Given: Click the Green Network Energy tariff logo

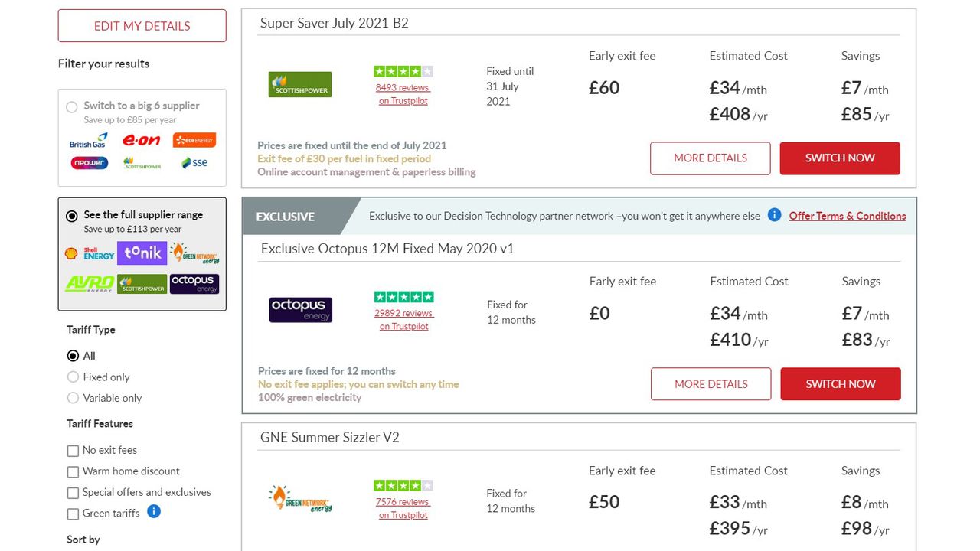Looking at the screenshot, I should coord(300,499).
